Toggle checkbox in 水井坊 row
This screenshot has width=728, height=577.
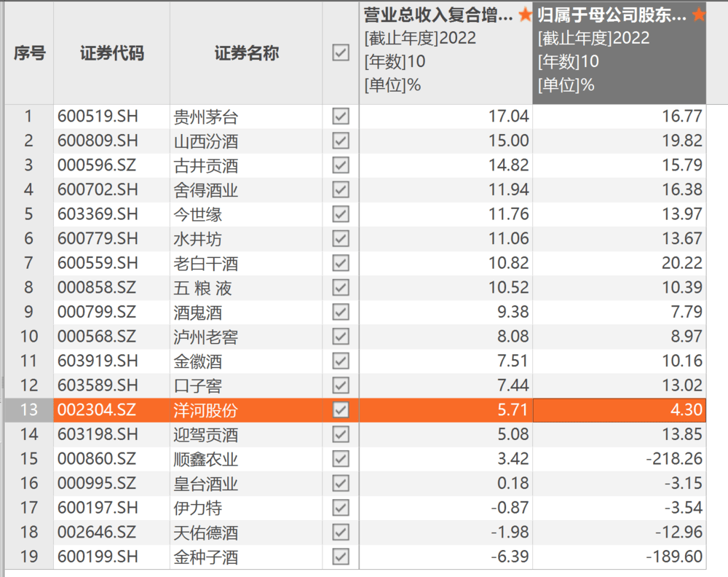[x=341, y=238]
